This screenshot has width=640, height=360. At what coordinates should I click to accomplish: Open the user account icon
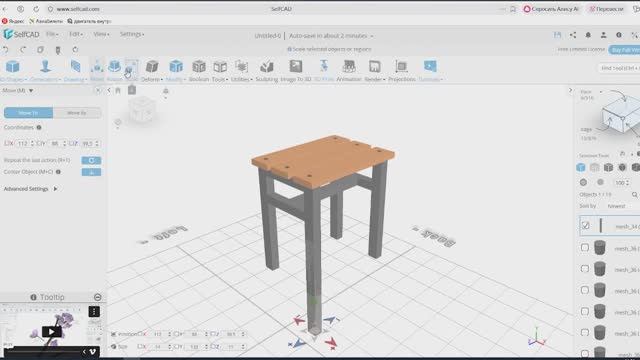click(603, 35)
